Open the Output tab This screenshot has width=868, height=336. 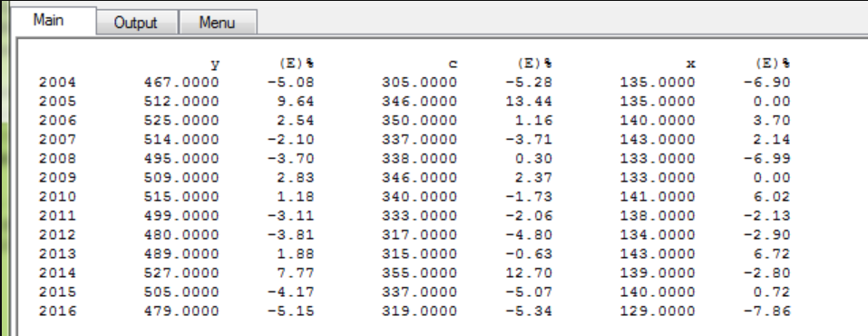[x=137, y=23]
